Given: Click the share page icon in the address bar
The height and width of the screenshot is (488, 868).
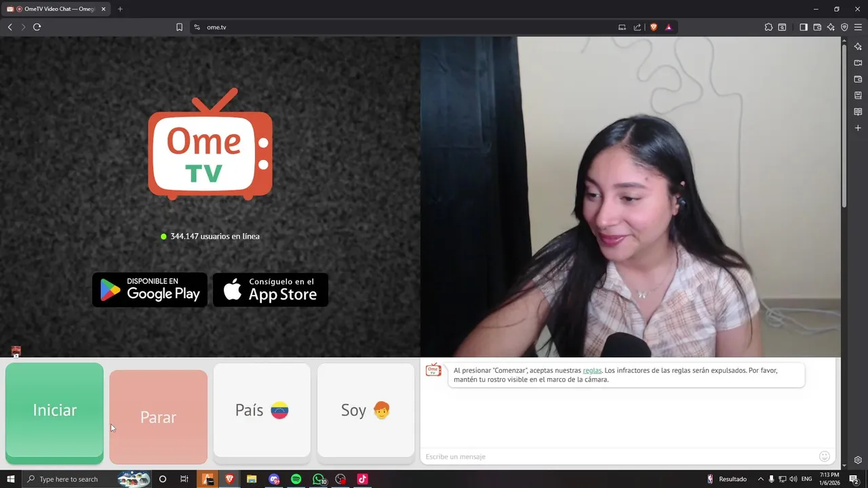Looking at the screenshot, I should coord(637,27).
